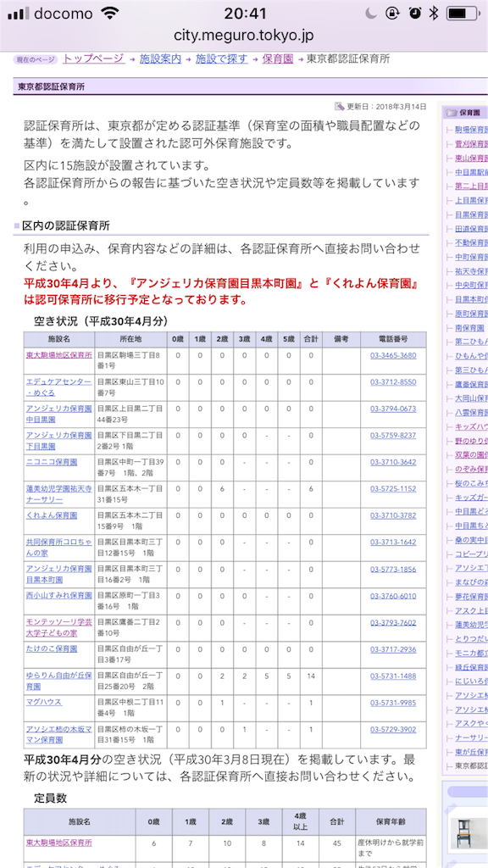
Task: Call phone number 03-3717-2936
Action: tap(393, 648)
